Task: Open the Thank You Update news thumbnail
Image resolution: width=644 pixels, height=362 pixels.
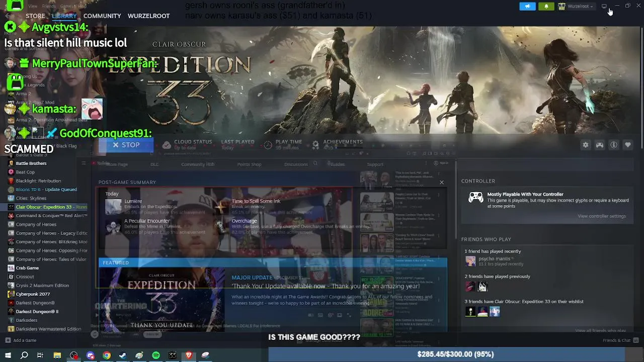Action: coord(162,299)
